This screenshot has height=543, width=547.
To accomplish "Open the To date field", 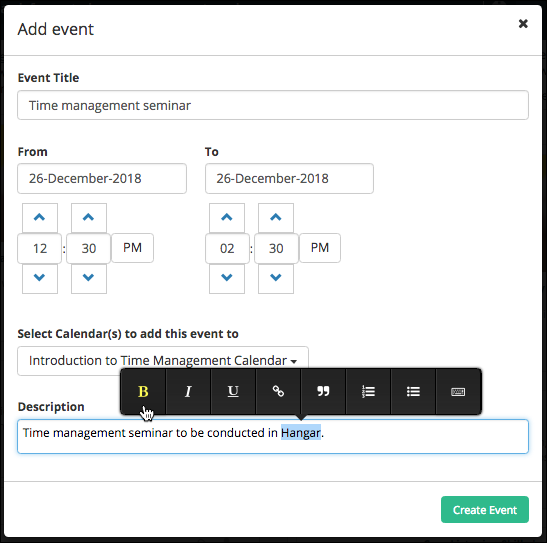I will tap(289, 179).
